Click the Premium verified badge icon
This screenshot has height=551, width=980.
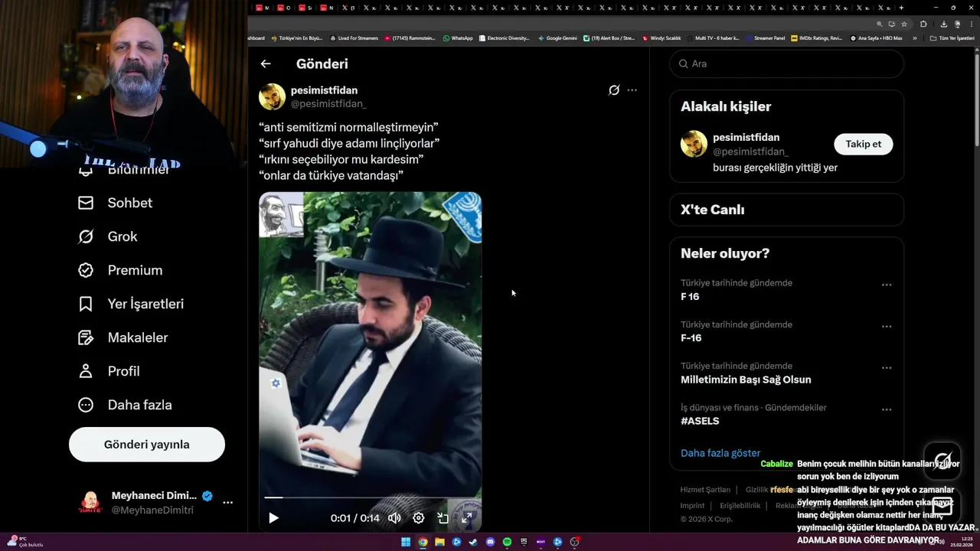[x=86, y=270]
